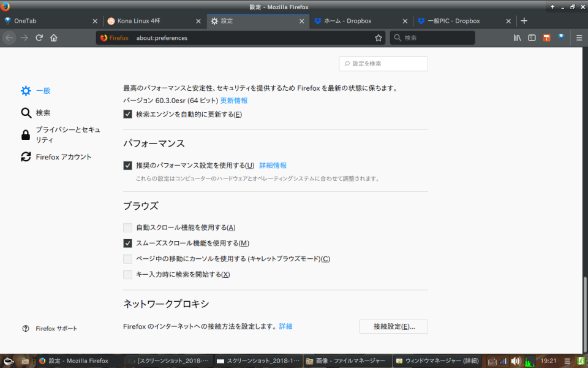
Task: Select the 設定 tab
Action: click(258, 21)
